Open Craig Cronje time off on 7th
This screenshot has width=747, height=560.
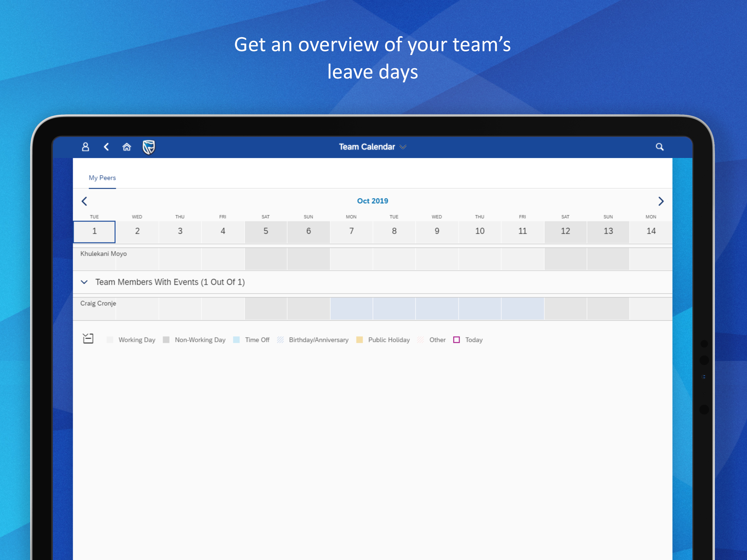tap(351, 308)
